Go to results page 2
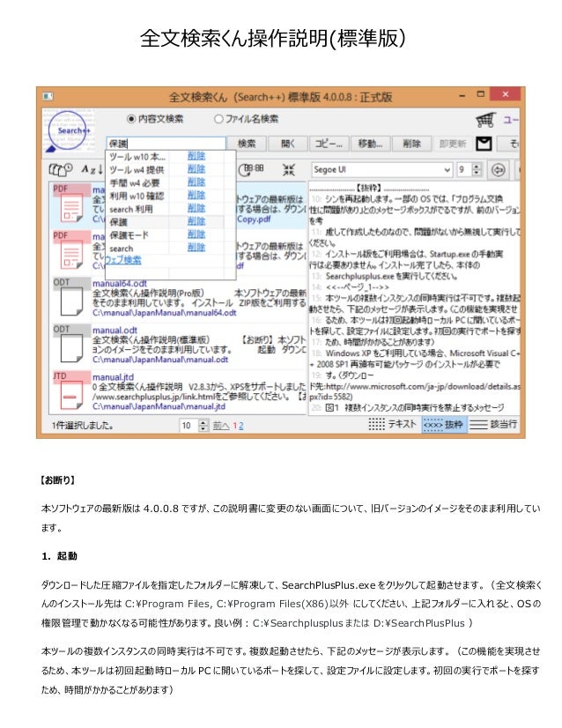 240,426
